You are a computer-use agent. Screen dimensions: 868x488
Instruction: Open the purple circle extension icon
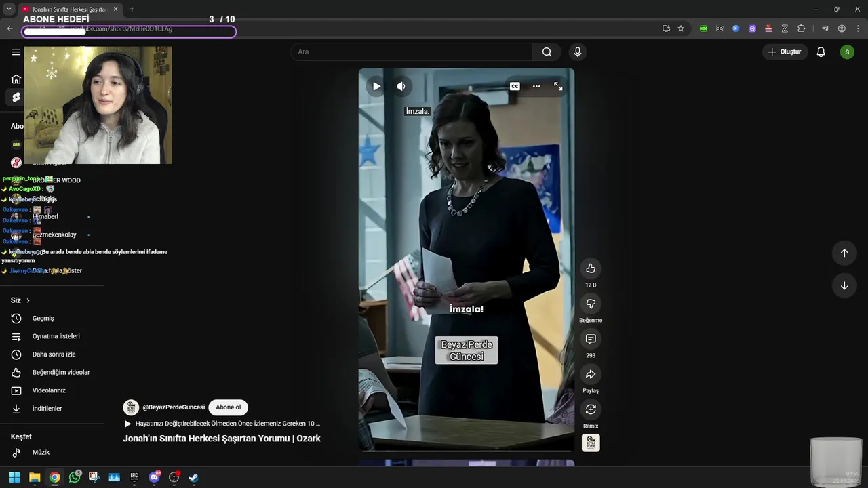[752, 28]
